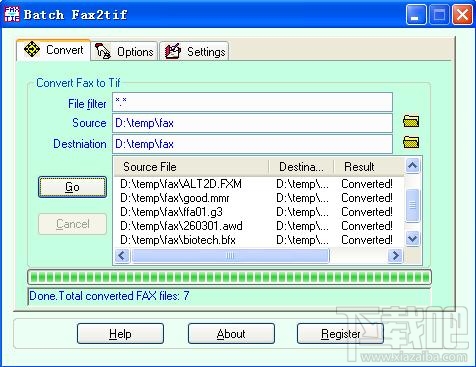Click the Destination path input field
Screen dimensions: 476x367
click(252, 144)
